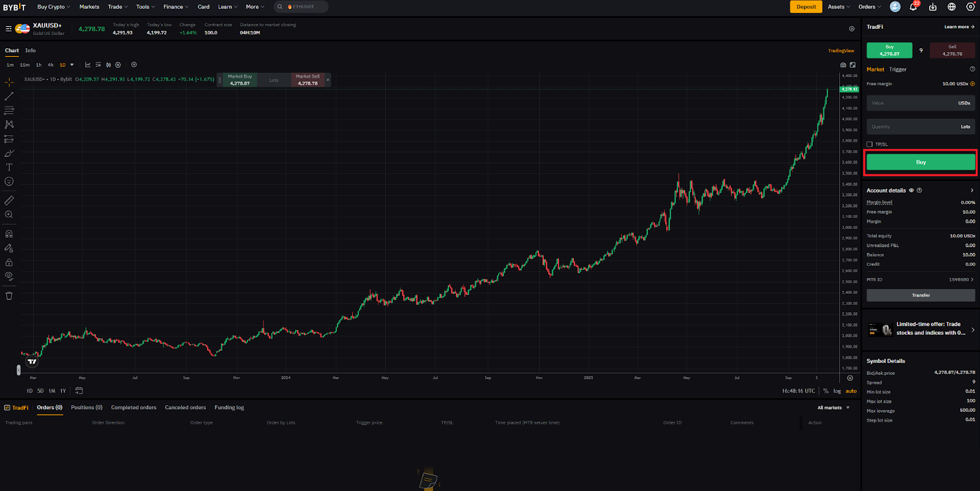Open the Canceled orders tab
Screen dimensions: 980x491
coord(186,408)
